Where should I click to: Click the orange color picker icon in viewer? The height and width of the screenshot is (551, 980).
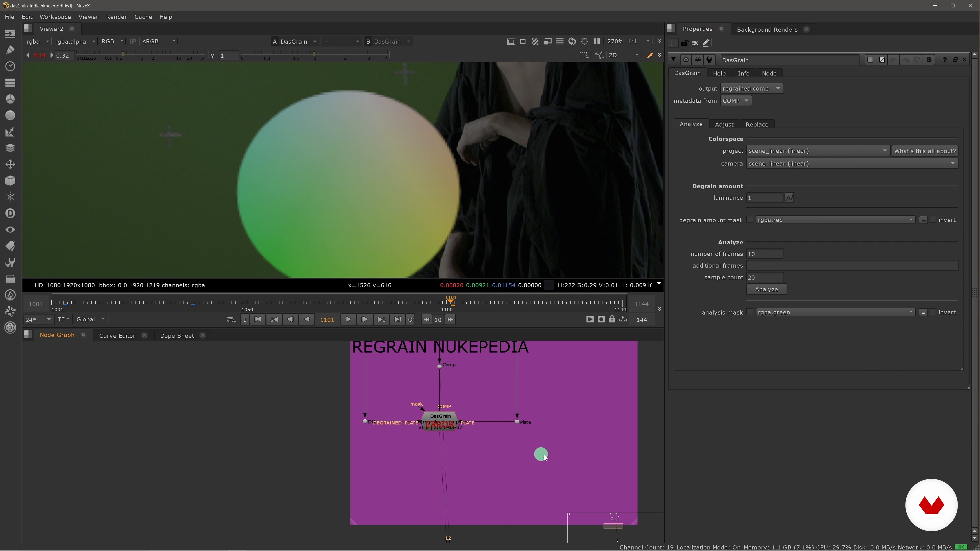pos(650,55)
